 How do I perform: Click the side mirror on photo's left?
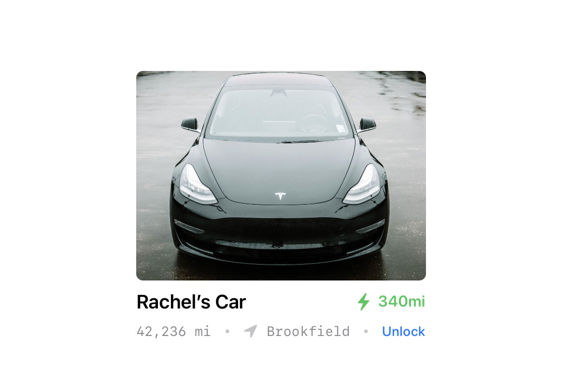click(190, 125)
